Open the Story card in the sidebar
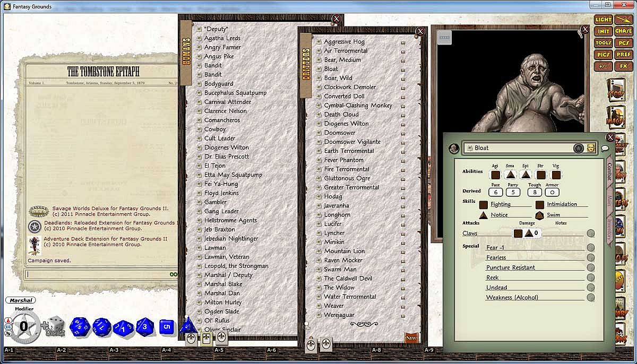Viewport: 637px width, 364px height. (x=616, y=91)
